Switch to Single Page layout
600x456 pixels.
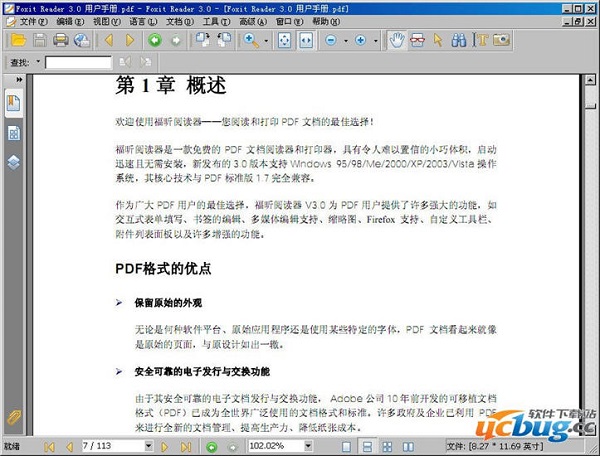(346, 446)
